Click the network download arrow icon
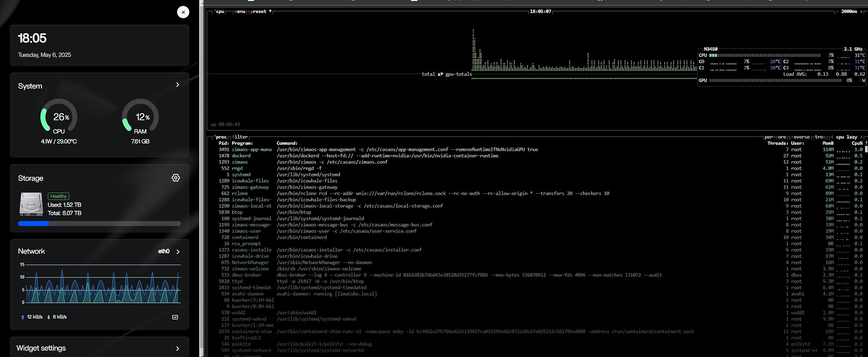Viewport: 868px width, 357px height. 48,317
